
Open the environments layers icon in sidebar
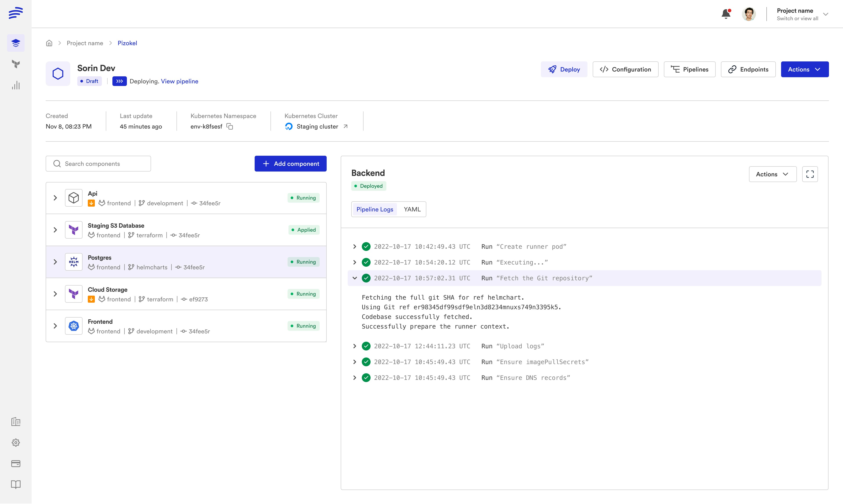(16, 43)
